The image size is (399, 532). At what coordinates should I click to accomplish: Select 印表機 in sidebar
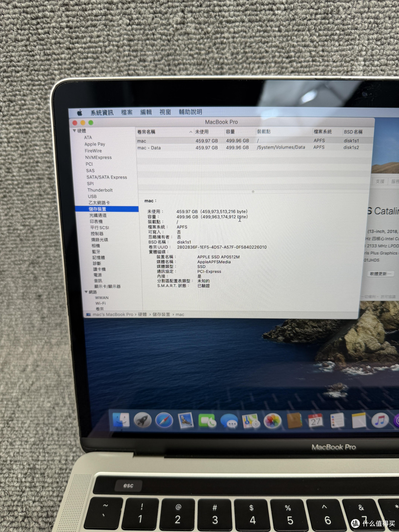(x=96, y=222)
